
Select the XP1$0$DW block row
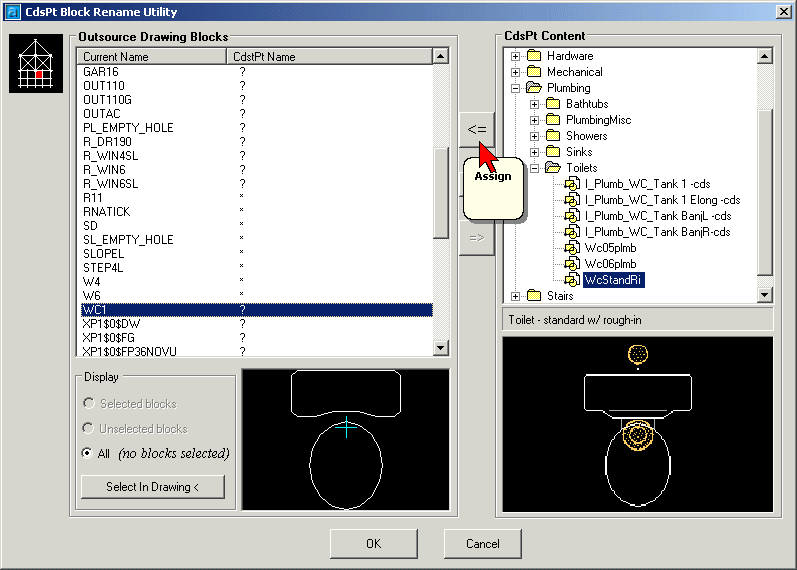(x=257, y=324)
